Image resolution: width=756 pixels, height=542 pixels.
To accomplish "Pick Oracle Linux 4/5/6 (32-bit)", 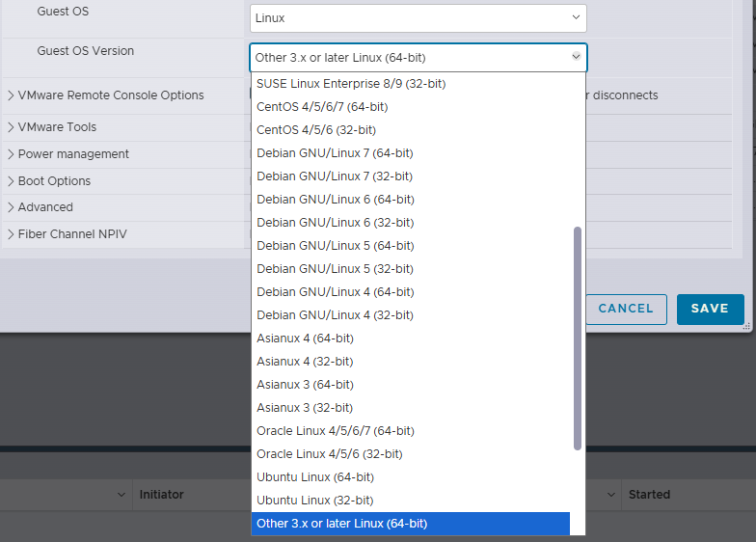I will (x=411, y=453).
